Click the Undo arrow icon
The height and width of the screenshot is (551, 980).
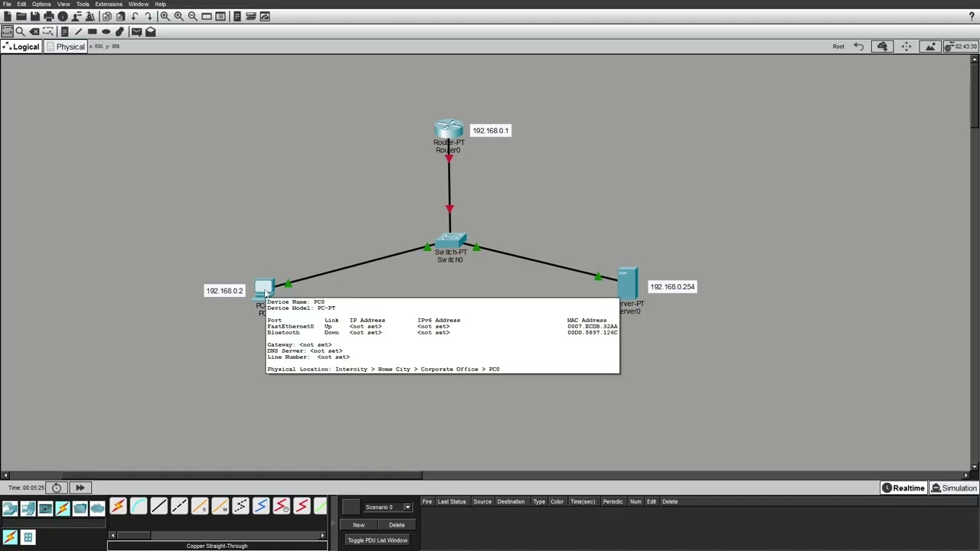tap(135, 16)
